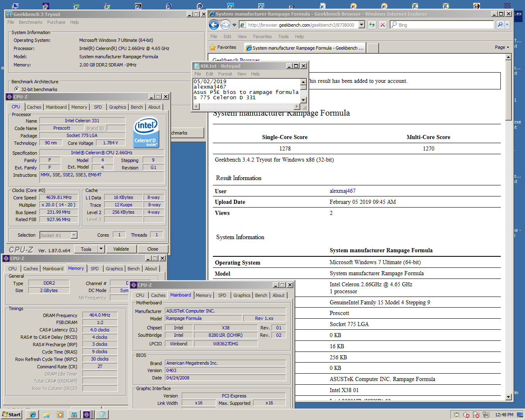Click the top CPU-Z window title icon
The image size is (525, 420).
(9, 97)
